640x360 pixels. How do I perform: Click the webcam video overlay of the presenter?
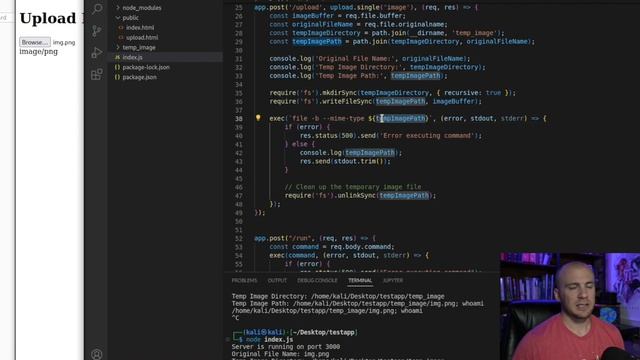[570, 306]
